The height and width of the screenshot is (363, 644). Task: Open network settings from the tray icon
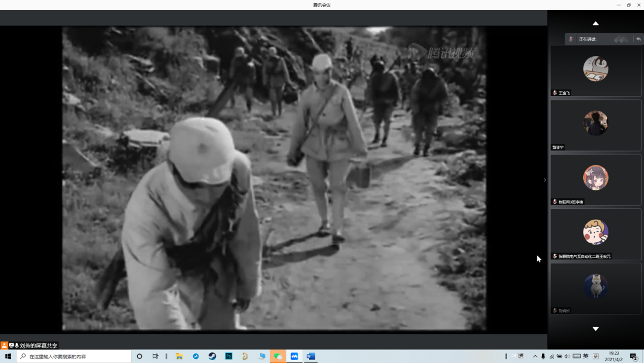(552, 356)
